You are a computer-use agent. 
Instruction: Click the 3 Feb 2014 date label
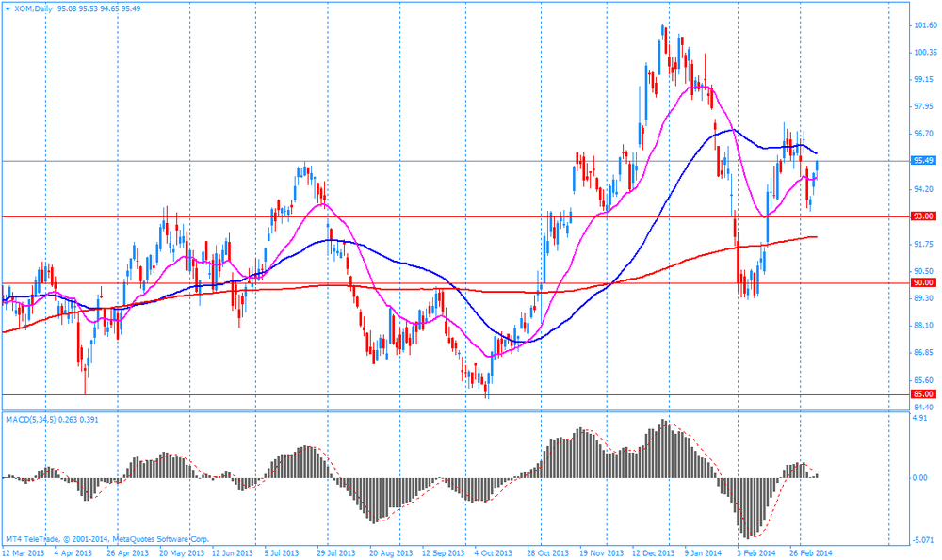756,552
